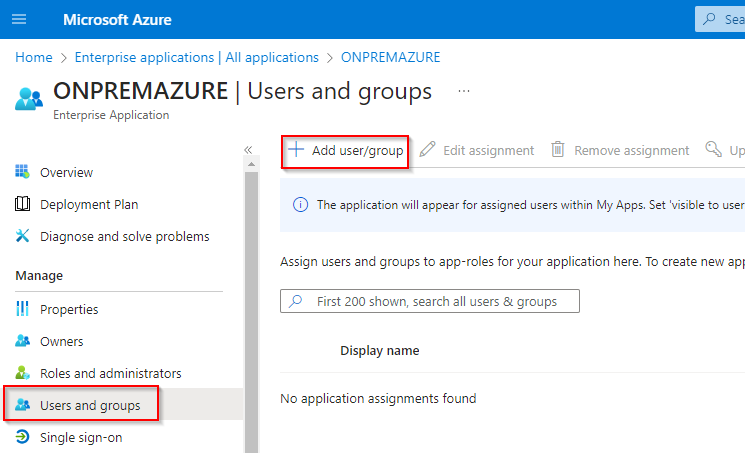
Task: Click the key icon in toolbar
Action: click(x=713, y=149)
